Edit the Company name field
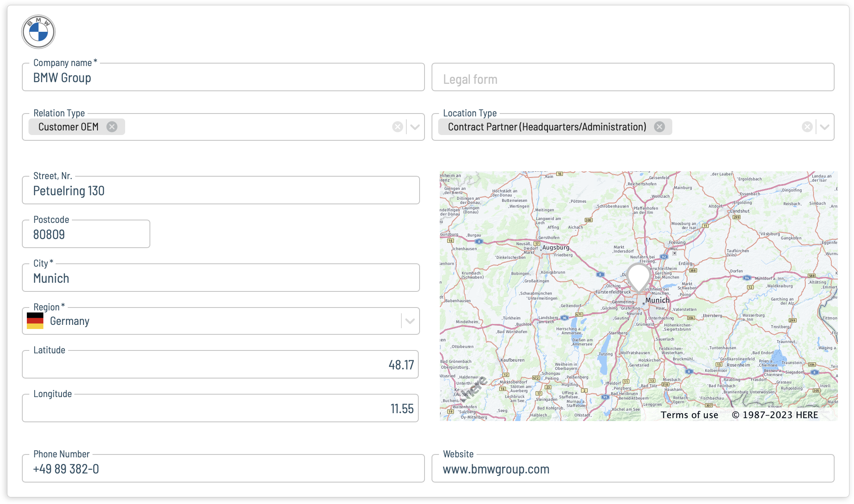The height and width of the screenshot is (504, 854). click(x=223, y=77)
